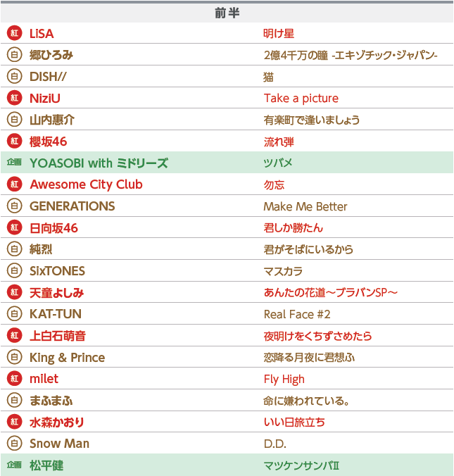Click the red 紅 badge beside 天童よしみ
Viewport: 454px width, 476px height.
coord(14,292)
